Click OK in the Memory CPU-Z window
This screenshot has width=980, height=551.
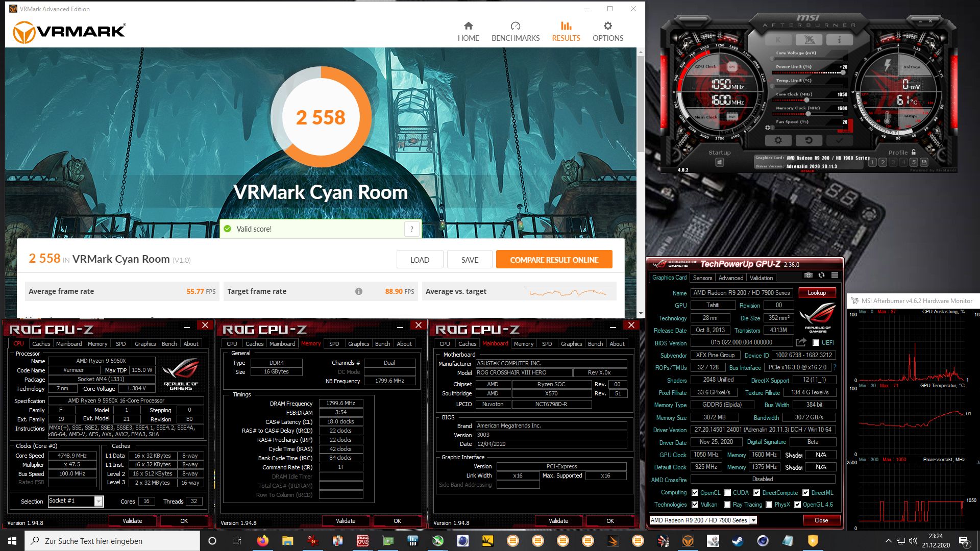[x=397, y=521]
